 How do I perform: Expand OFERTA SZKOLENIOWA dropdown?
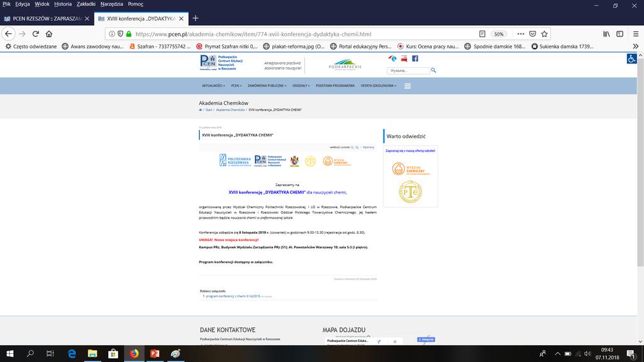tap(379, 85)
